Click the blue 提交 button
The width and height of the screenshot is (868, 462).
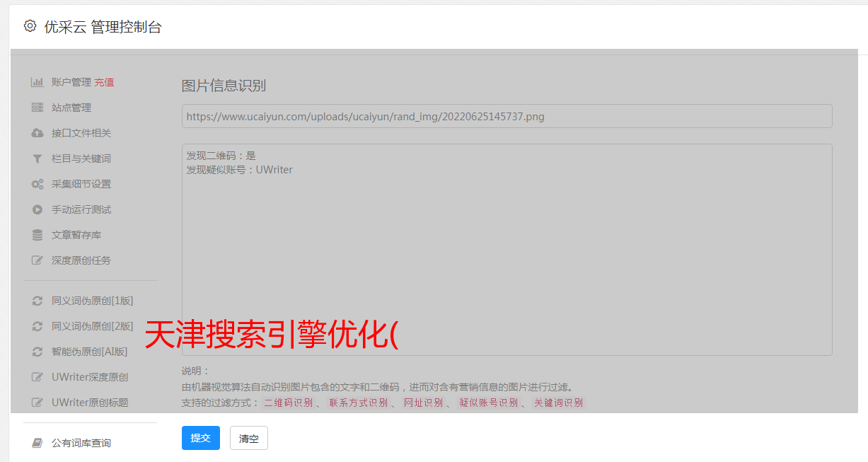[201, 438]
